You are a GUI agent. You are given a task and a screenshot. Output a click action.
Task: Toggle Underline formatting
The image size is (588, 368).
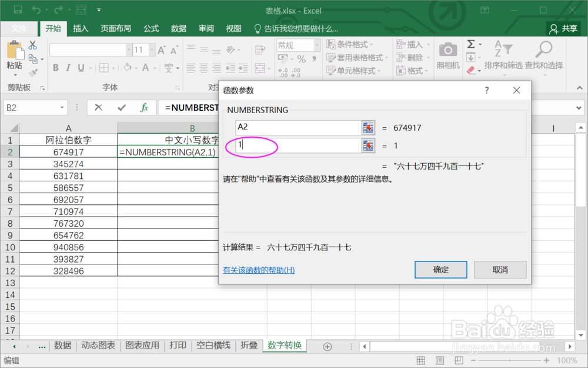point(81,68)
